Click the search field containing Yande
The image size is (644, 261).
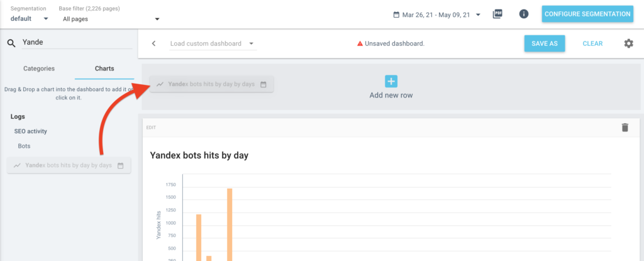(x=77, y=42)
